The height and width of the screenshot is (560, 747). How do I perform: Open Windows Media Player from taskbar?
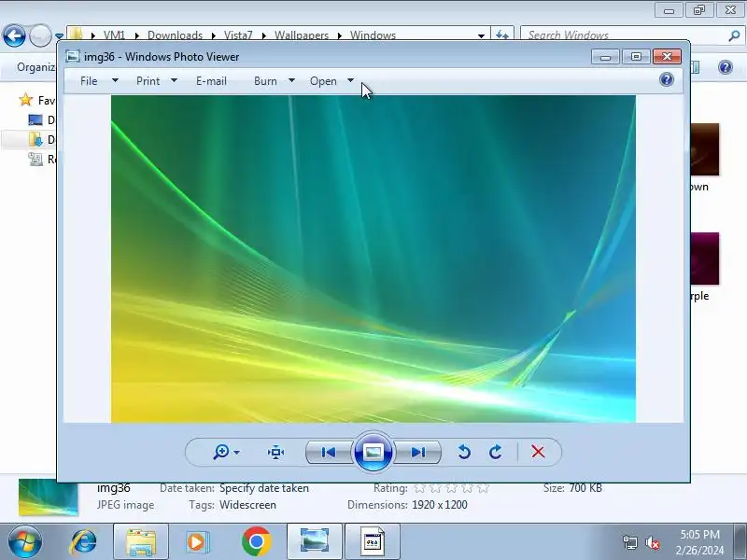[x=197, y=541]
